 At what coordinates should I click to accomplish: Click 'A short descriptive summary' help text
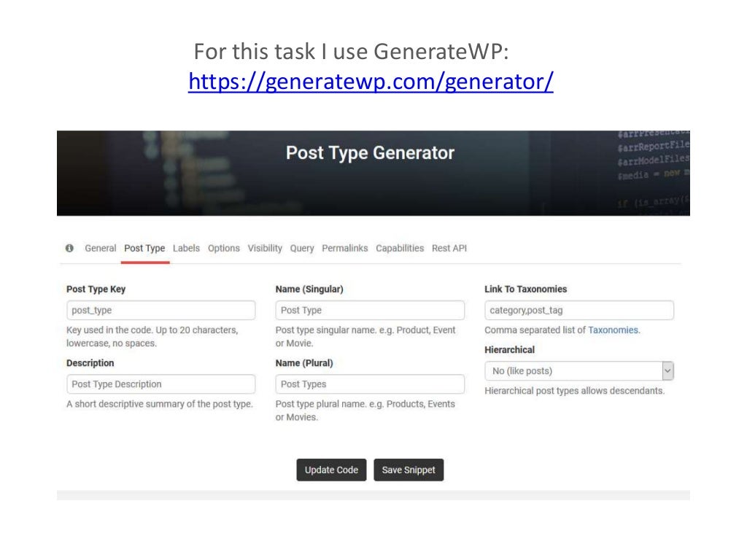click(160, 404)
